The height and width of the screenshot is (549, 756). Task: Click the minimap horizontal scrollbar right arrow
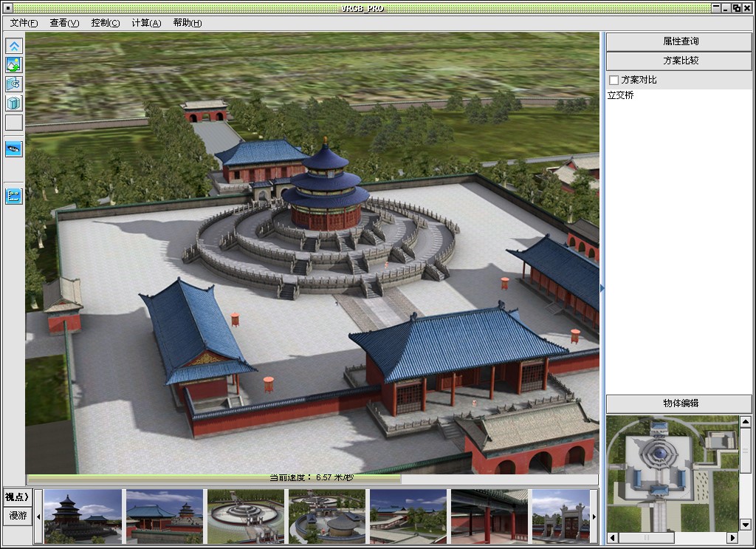coord(732,537)
